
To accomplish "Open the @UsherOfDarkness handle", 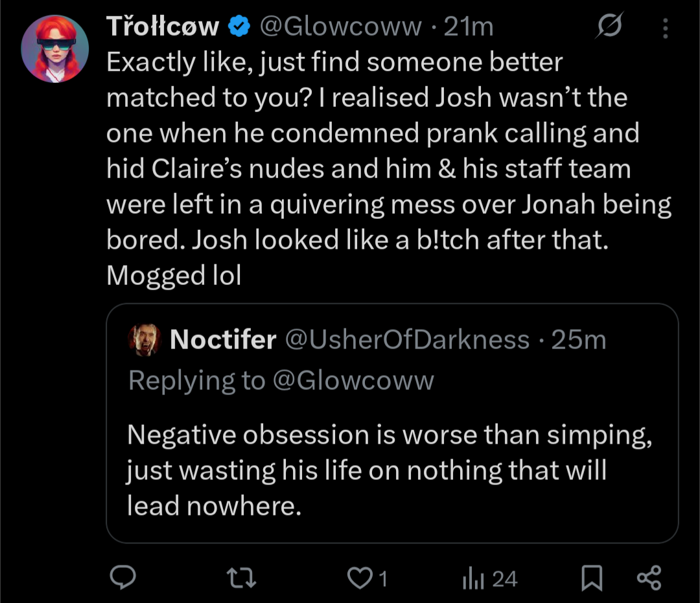I will pyautogui.click(x=407, y=340).
